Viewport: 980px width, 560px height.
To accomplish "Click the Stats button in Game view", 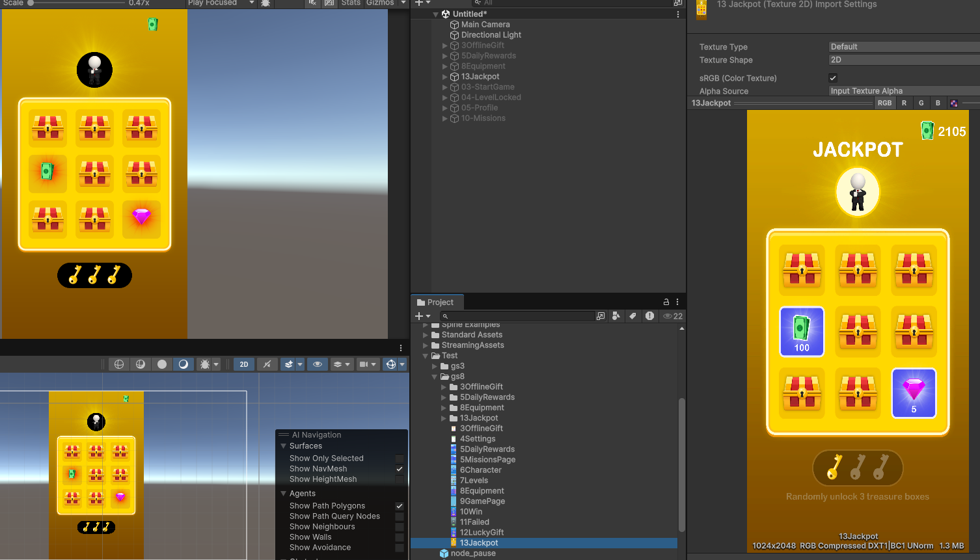I will [x=351, y=3].
